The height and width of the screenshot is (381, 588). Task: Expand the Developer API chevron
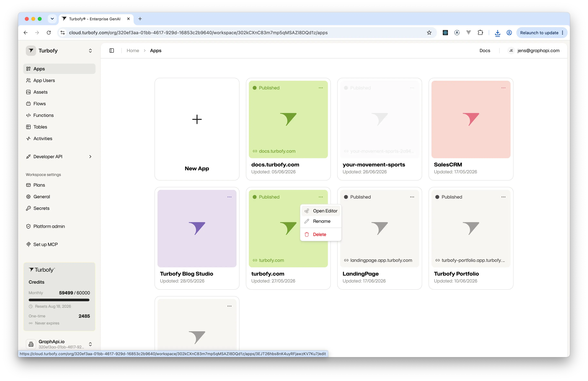point(90,156)
